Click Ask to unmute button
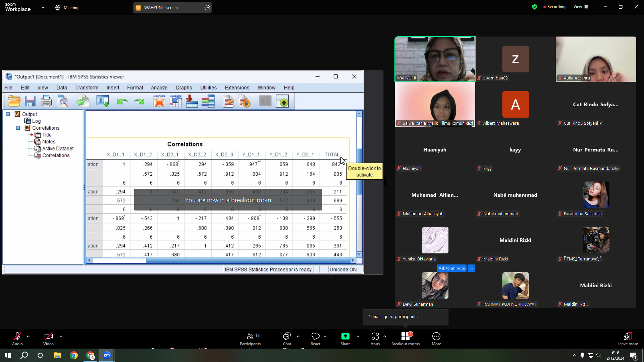This screenshot has width=644, height=362. pyautogui.click(x=452, y=268)
